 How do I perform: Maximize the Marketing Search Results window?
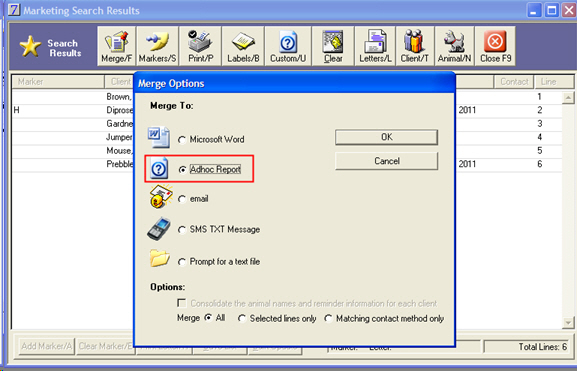[x=552, y=10]
